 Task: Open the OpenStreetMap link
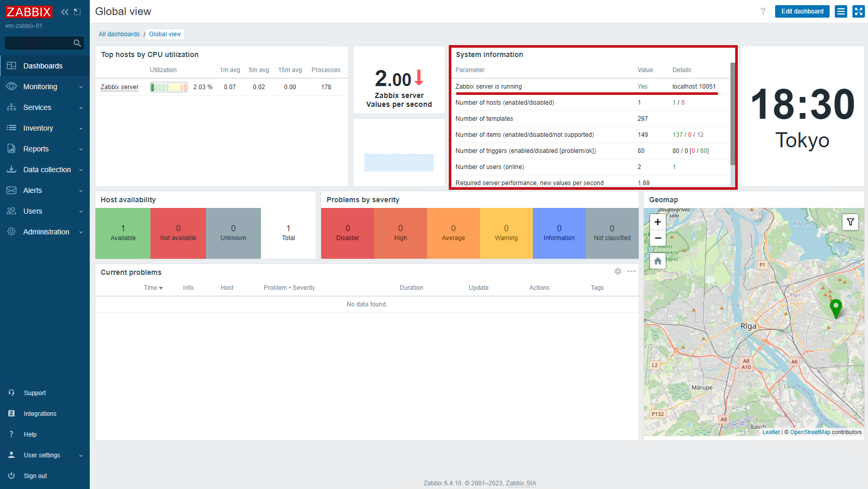tap(810, 432)
